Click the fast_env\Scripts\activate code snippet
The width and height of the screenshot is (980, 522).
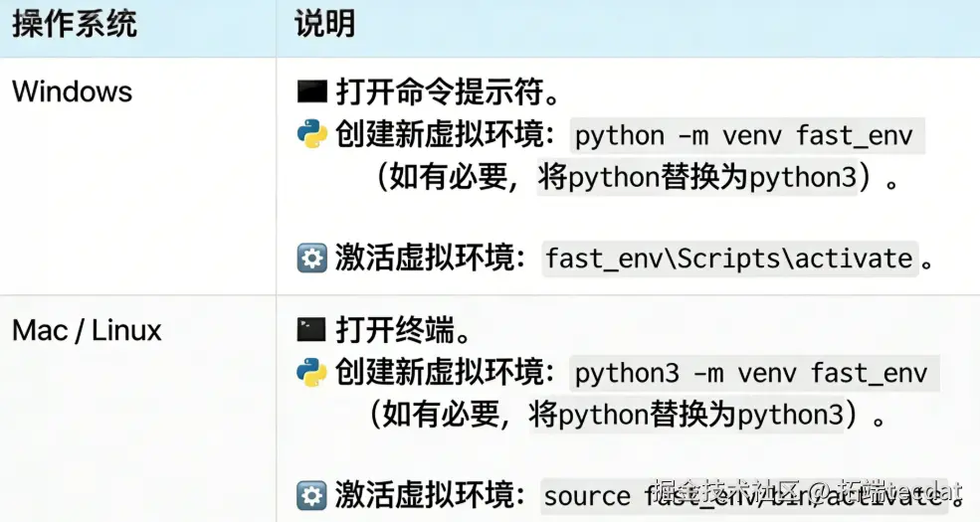click(x=728, y=259)
